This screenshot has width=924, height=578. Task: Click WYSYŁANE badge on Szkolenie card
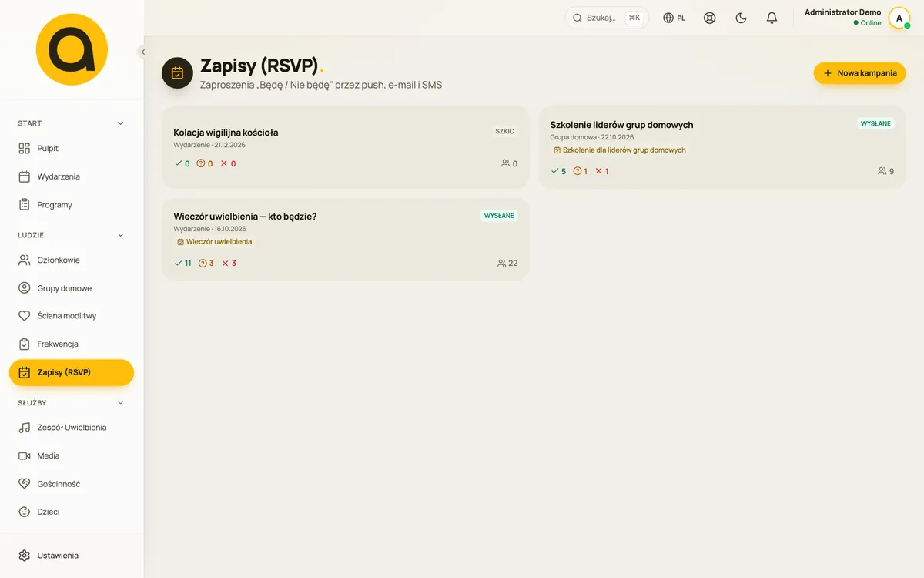click(875, 123)
